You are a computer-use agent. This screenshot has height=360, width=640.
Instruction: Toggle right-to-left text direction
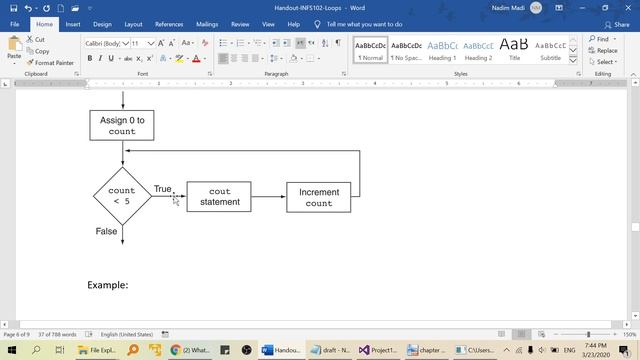coord(311,43)
